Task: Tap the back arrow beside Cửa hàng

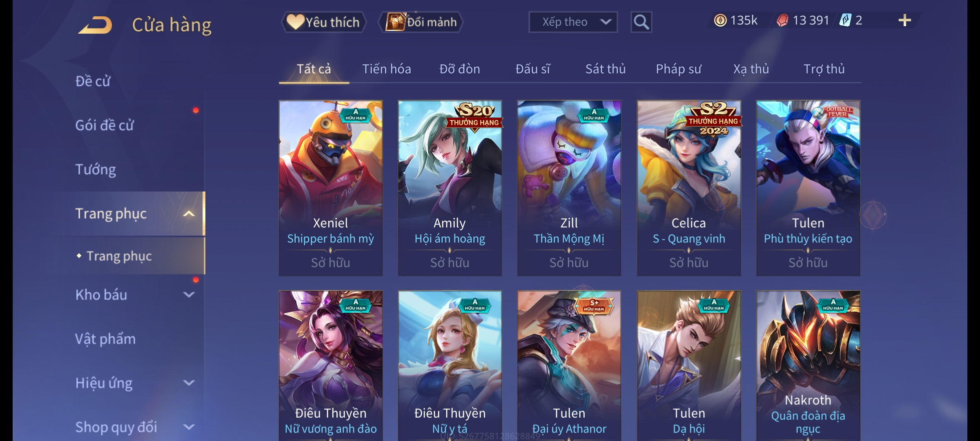Action: 95,25
